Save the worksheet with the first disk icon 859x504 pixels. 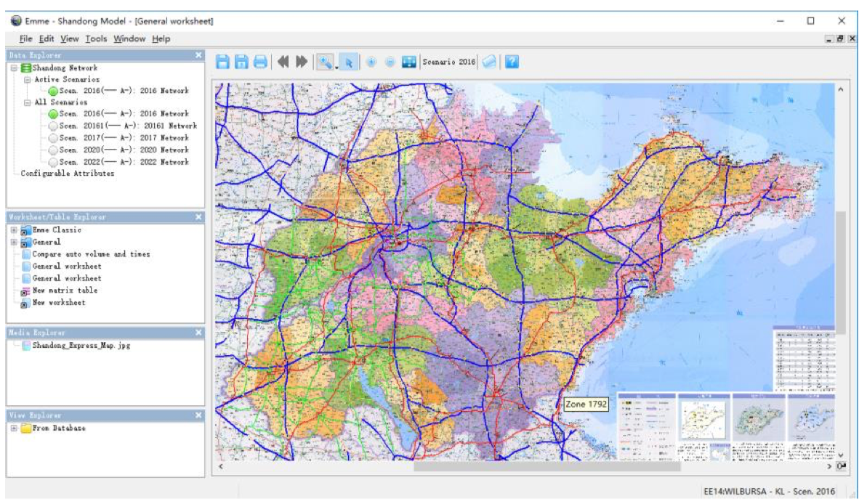point(223,62)
